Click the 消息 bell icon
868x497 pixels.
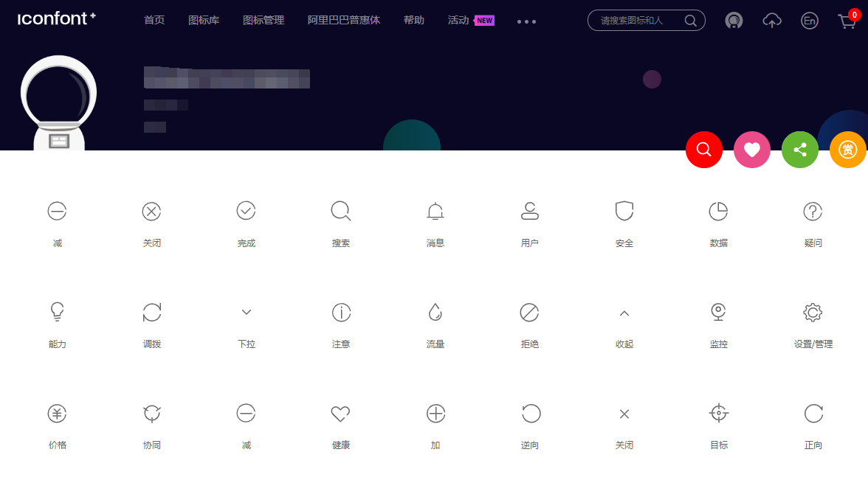435,211
